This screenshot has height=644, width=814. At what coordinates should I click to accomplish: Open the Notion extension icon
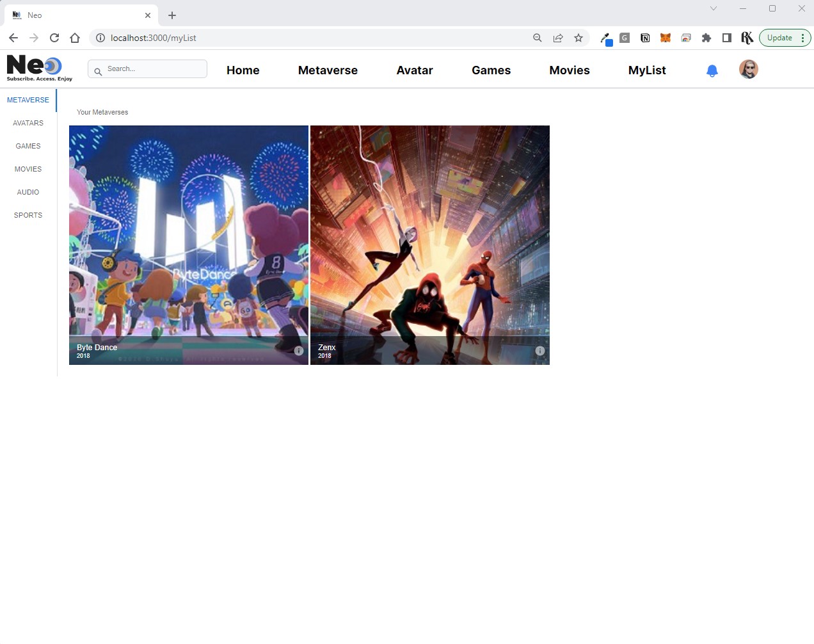coord(645,38)
